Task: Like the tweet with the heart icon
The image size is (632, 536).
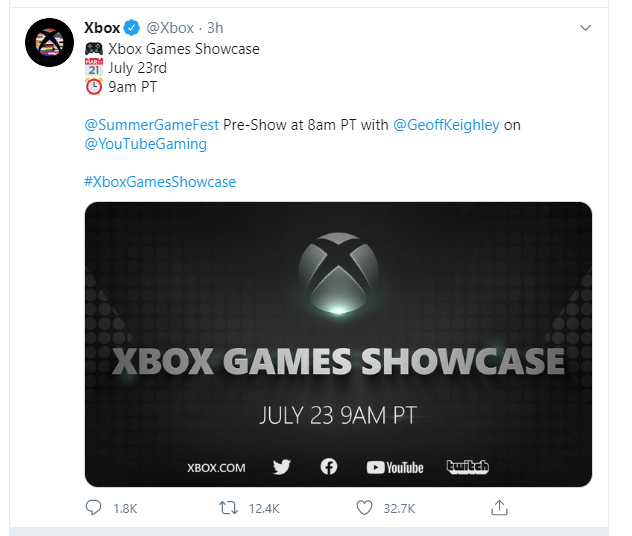Action: click(x=364, y=508)
